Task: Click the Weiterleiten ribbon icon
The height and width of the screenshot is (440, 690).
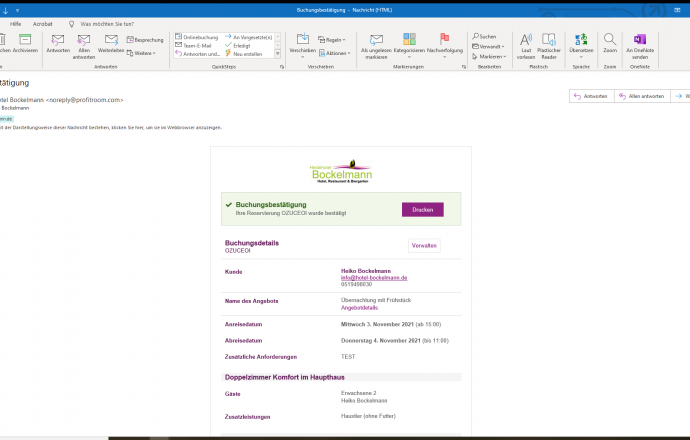Action: [111, 43]
